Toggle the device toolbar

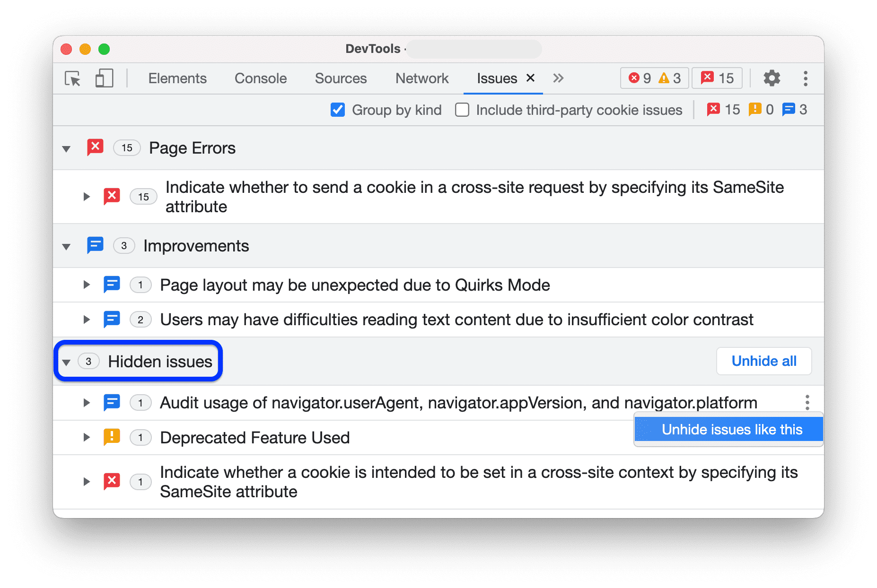(104, 78)
